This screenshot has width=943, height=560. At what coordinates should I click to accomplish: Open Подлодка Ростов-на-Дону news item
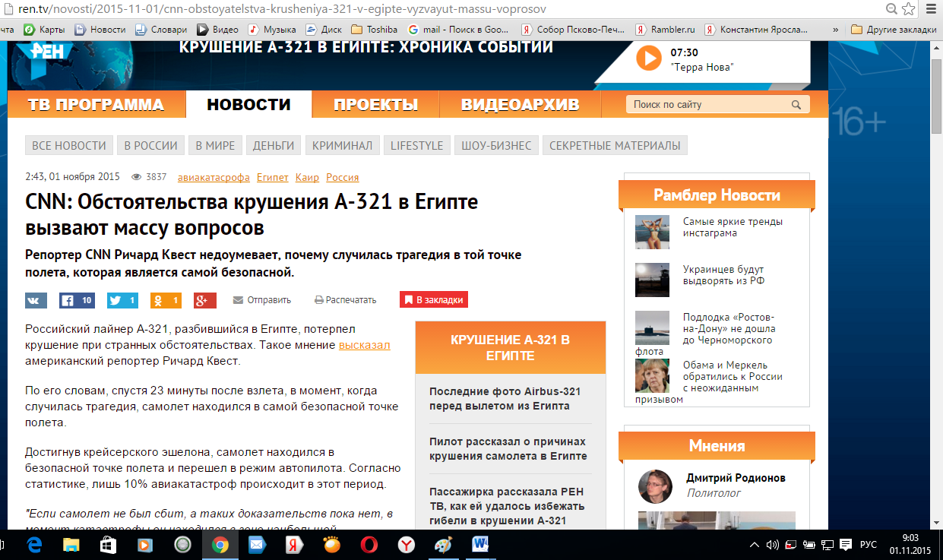[728, 328]
